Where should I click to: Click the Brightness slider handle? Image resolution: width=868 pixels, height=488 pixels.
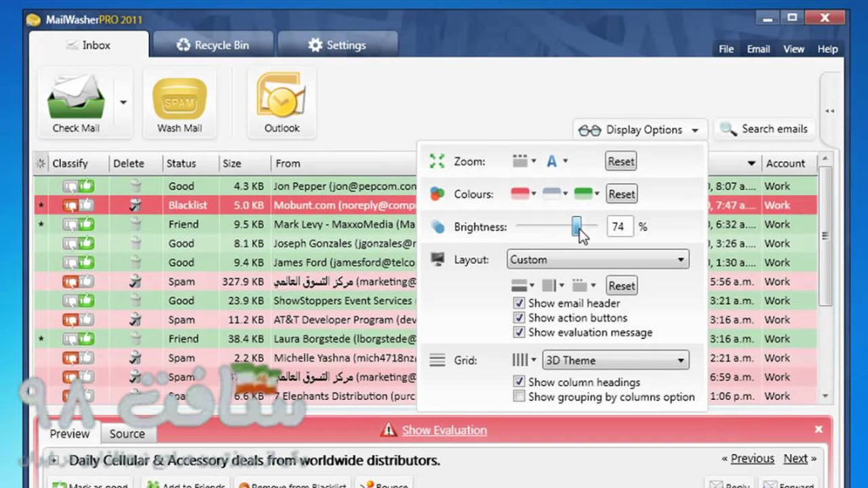point(576,226)
